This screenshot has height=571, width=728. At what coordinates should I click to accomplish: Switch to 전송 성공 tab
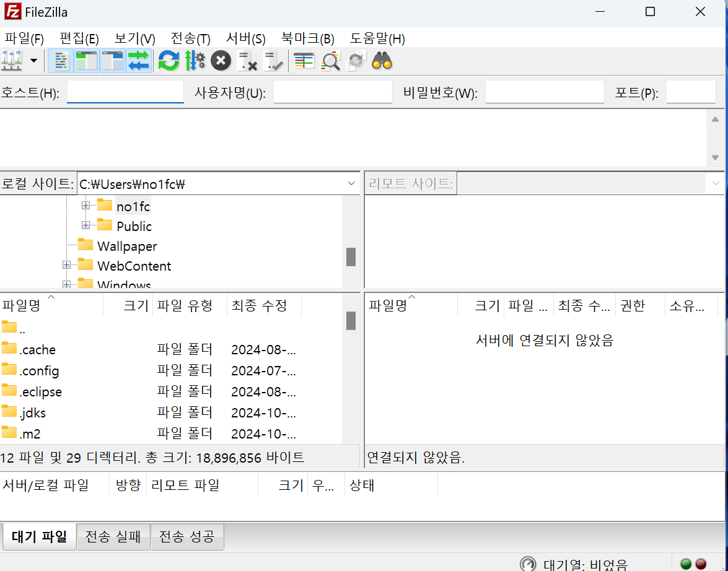coord(187,537)
